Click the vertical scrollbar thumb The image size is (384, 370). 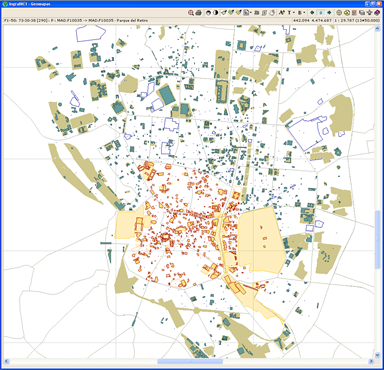tap(377, 239)
